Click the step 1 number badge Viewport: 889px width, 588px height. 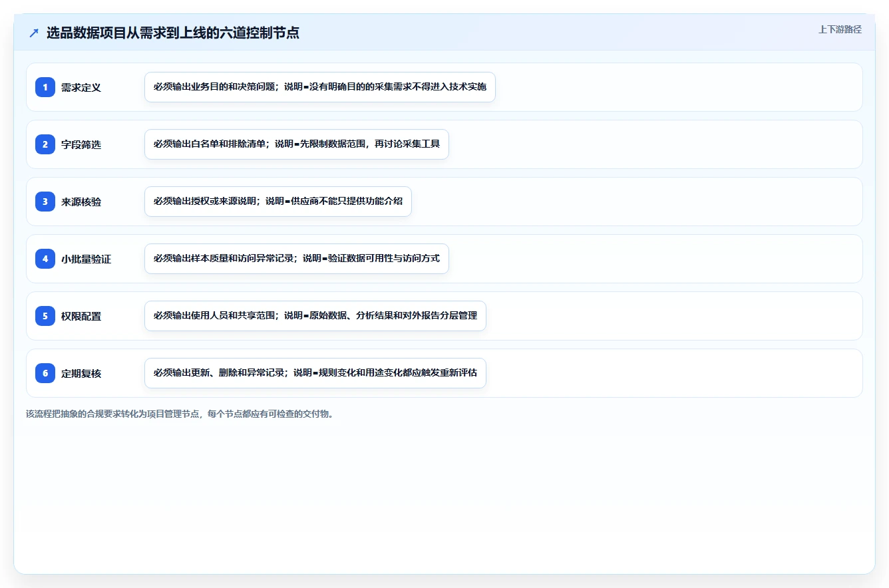tap(45, 87)
